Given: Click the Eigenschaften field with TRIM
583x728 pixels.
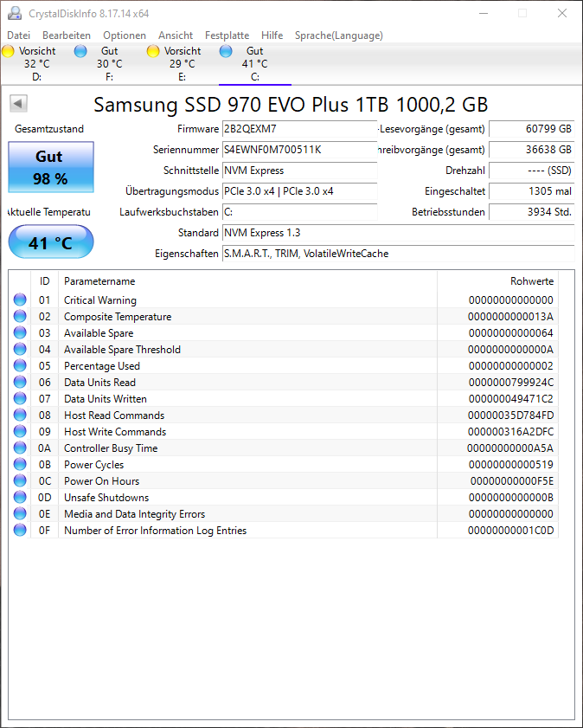Looking at the screenshot, I should pos(399,254).
